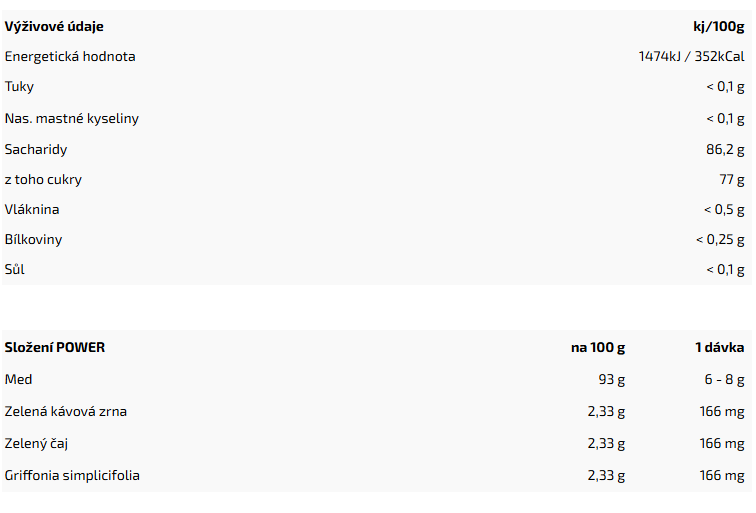The width and height of the screenshot is (756, 513).
Task: Select the na 100 g column header
Action: (598, 348)
